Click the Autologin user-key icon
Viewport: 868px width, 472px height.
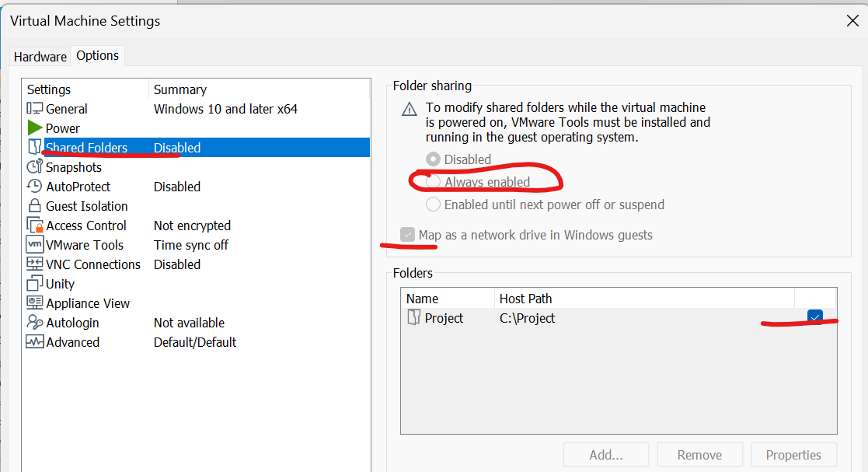(34, 322)
